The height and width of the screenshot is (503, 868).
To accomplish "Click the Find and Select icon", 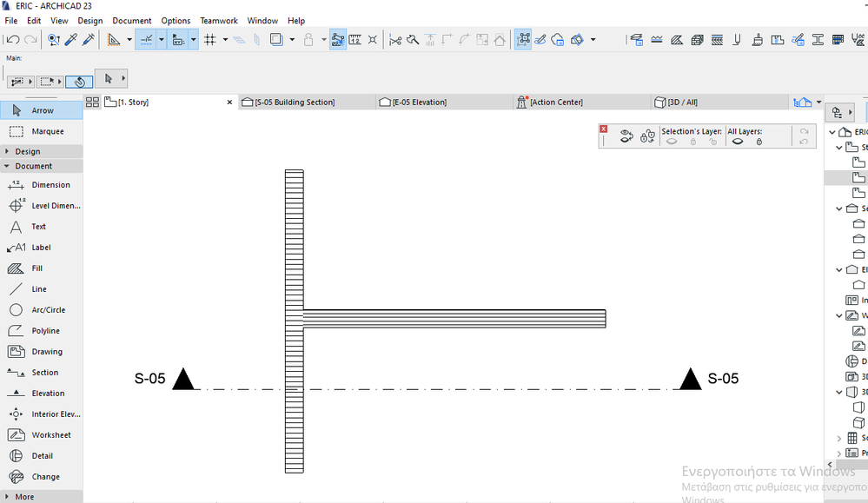I will click(53, 40).
